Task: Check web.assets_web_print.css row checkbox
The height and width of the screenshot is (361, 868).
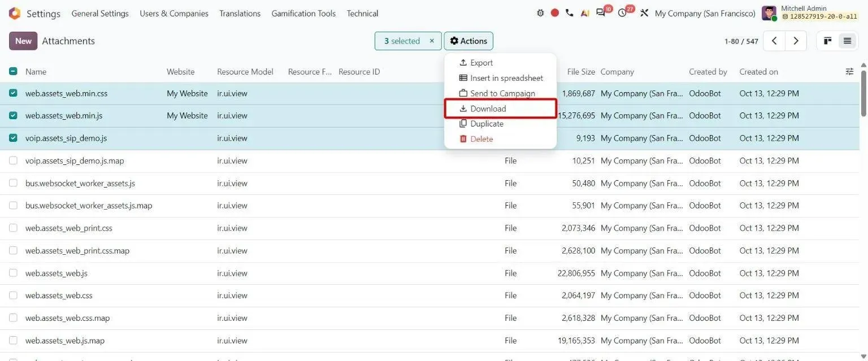Action: pyautogui.click(x=13, y=228)
